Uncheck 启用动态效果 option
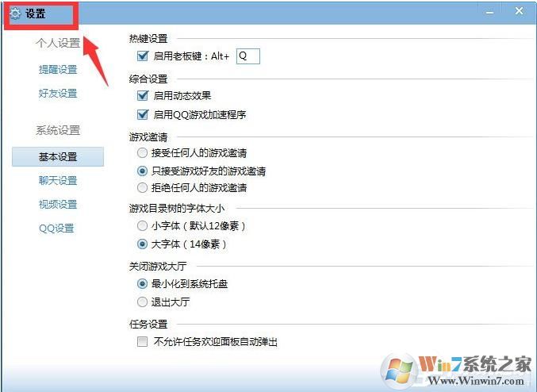 click(143, 95)
